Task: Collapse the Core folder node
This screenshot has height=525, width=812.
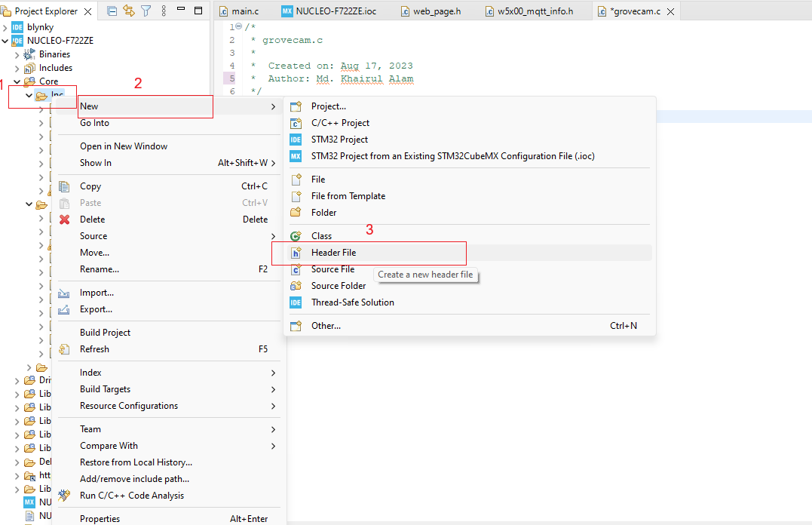Action: point(17,81)
